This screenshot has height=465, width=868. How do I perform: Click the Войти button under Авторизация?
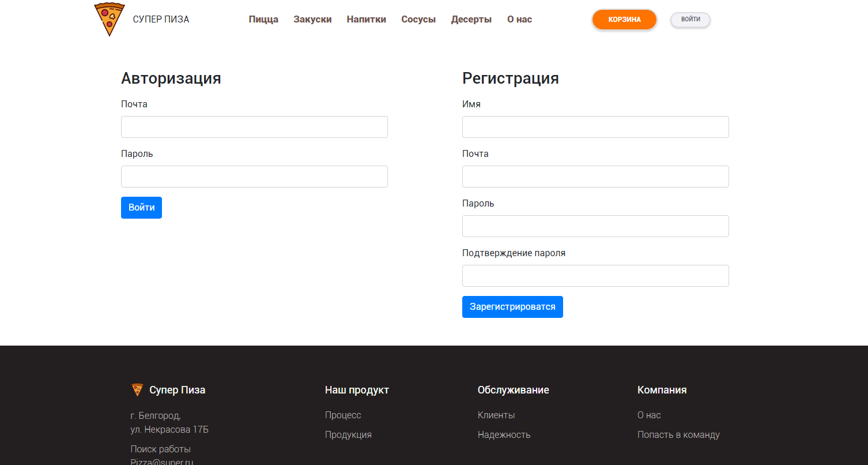coord(141,207)
